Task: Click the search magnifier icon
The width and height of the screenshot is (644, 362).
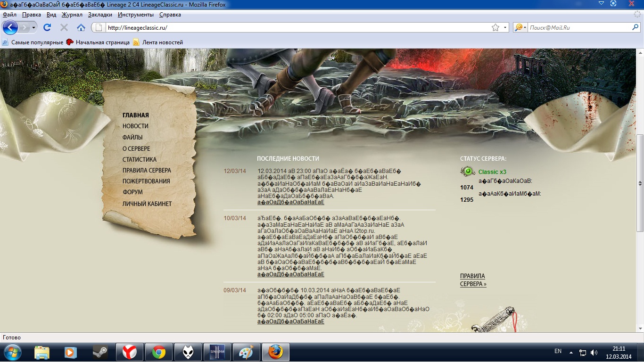Action: (635, 27)
